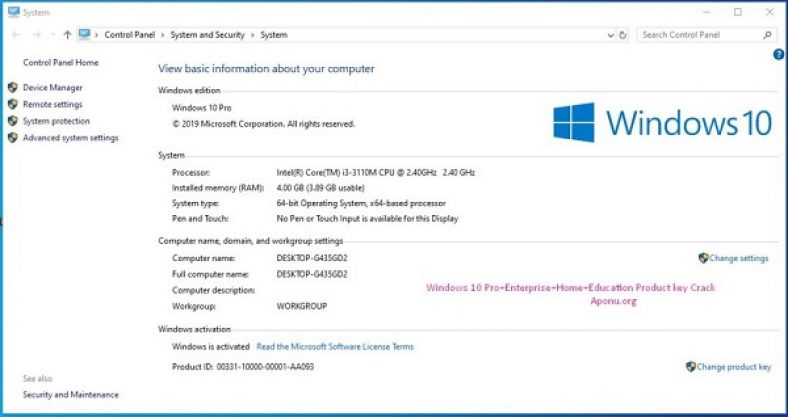Click the computer icon in the address bar
Viewport: 788px width, 417px height.
pos(84,34)
